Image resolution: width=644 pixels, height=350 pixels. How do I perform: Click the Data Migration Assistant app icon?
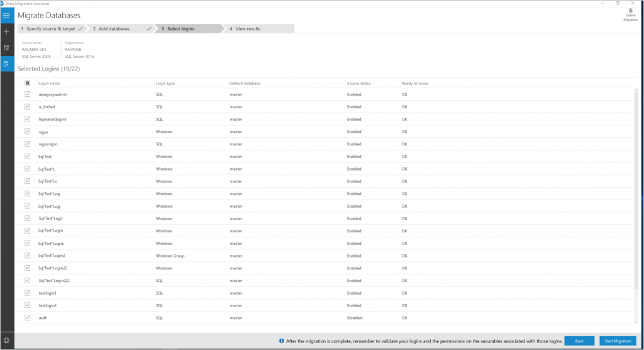click(x=2, y=3)
